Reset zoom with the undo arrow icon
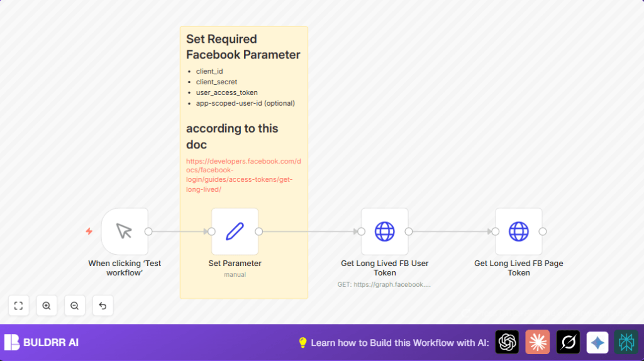Screen dimensions: 644x361 [x=103, y=306]
